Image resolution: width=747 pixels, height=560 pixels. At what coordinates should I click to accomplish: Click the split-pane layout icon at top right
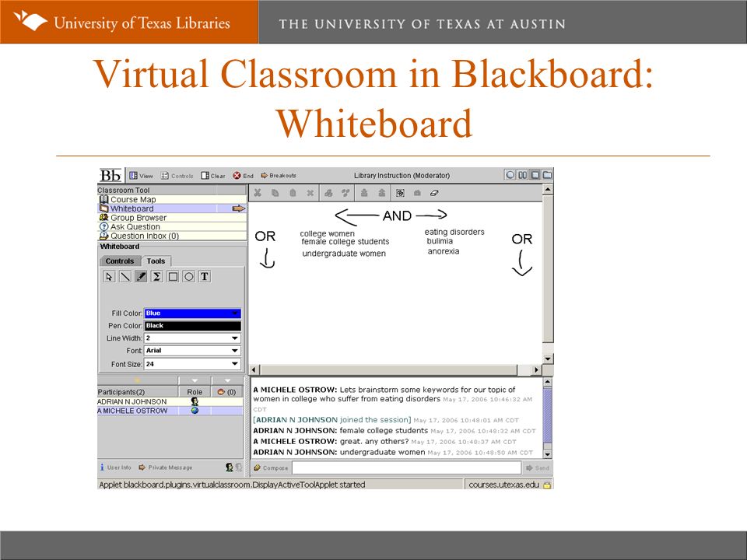(x=523, y=175)
